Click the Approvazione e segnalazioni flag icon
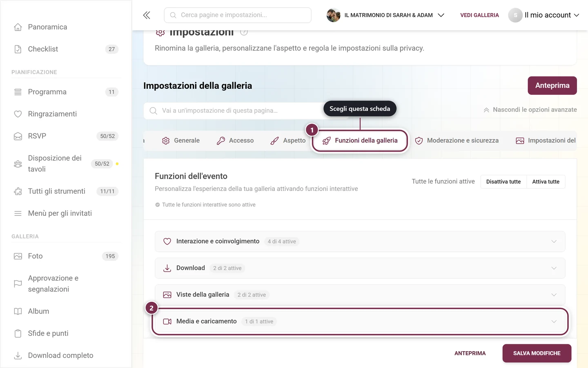 click(18, 284)
